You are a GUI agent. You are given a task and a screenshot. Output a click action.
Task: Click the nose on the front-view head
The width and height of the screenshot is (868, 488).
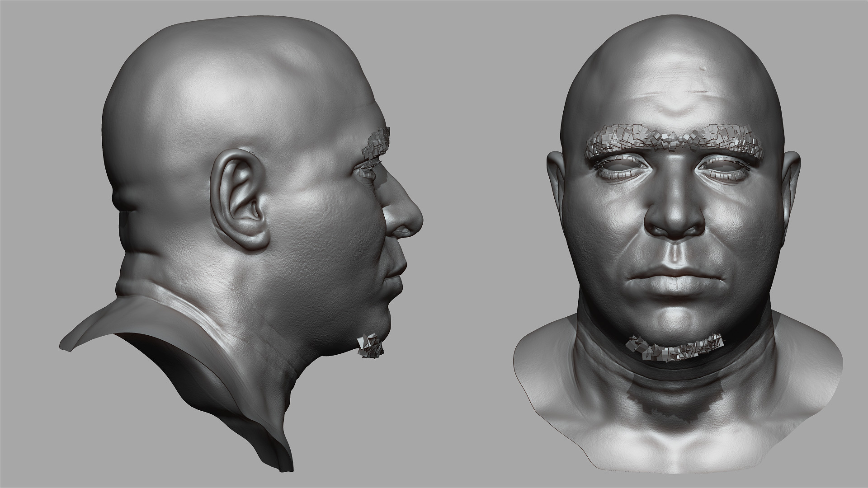point(674,217)
